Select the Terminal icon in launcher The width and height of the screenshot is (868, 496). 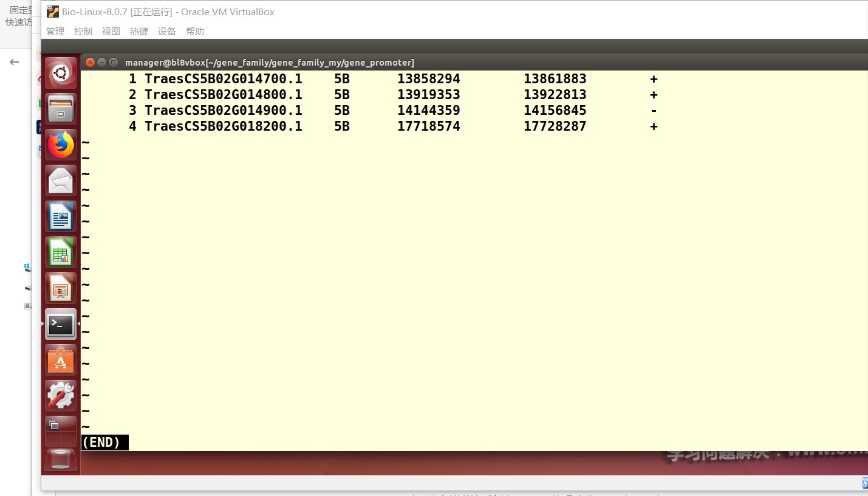[61, 324]
